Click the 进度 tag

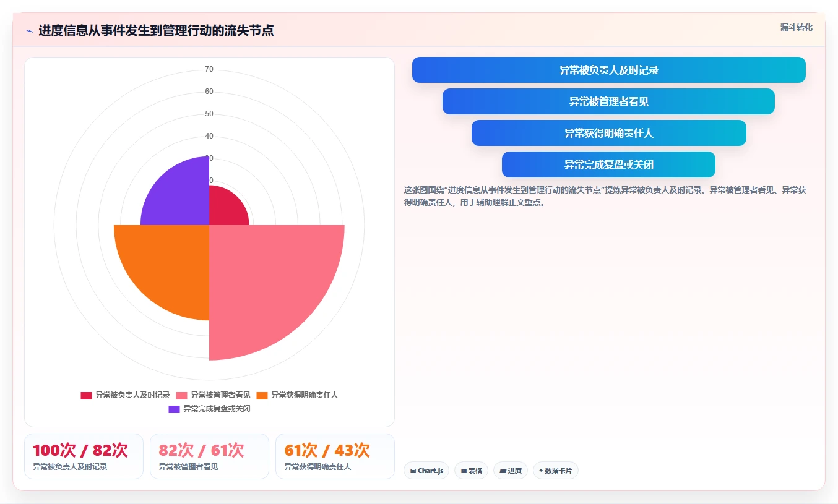511,471
